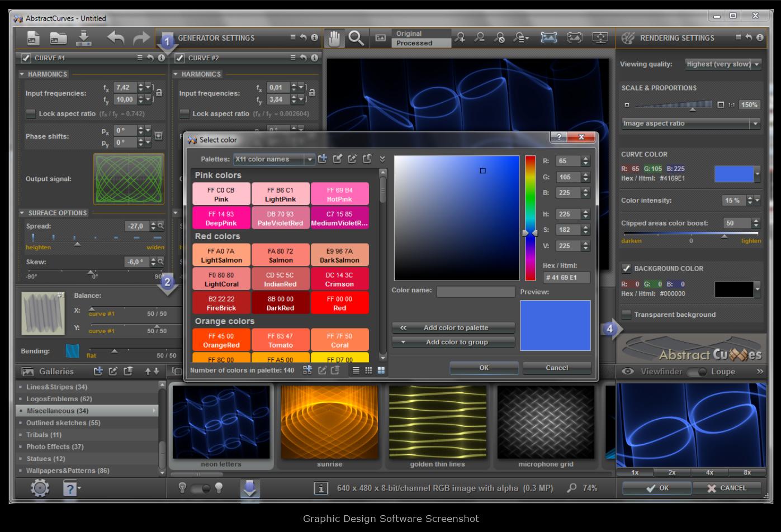The height and width of the screenshot is (532, 781).
Task: Click the Hex / Html color input field
Action: pos(566,277)
